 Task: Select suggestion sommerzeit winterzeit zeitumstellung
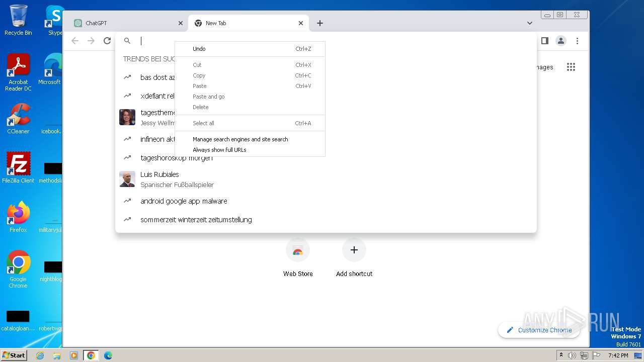(326, 220)
